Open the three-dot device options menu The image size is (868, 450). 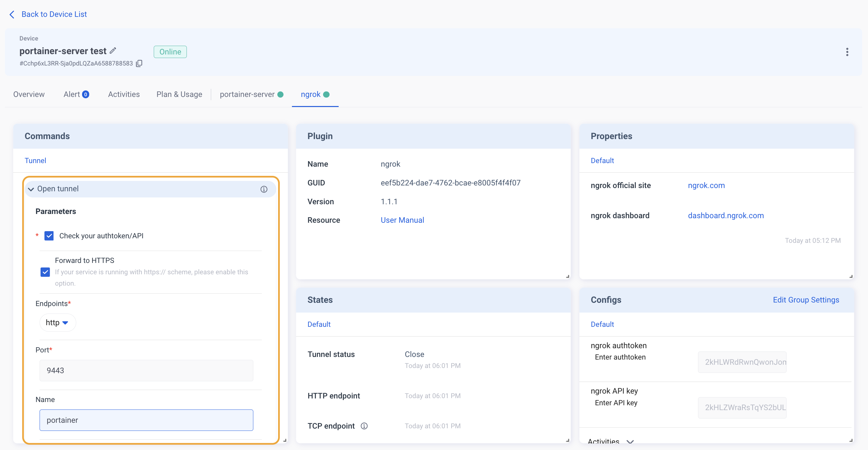click(847, 52)
